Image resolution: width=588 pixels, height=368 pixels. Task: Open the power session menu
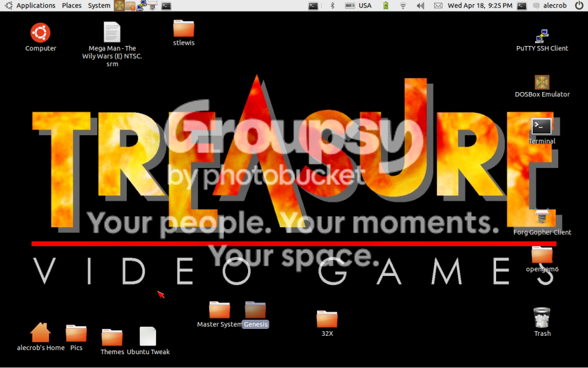point(579,6)
